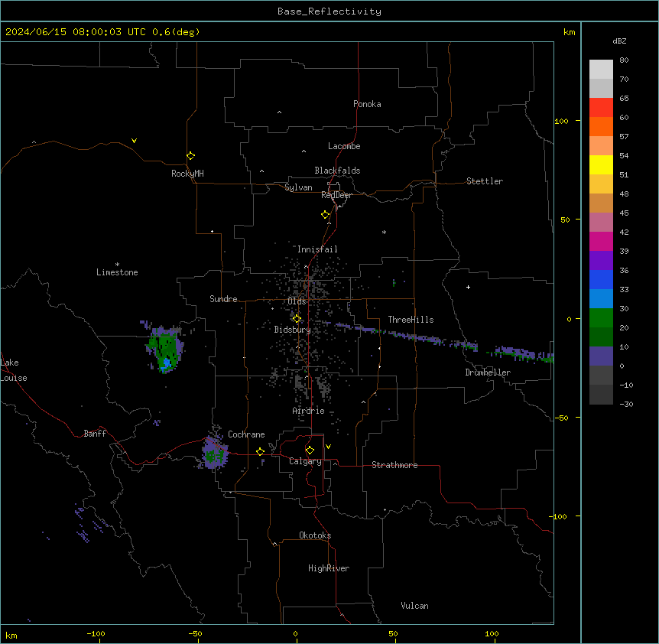659x644 pixels.
Task: Click the Blackfalds label
Action: [337, 171]
